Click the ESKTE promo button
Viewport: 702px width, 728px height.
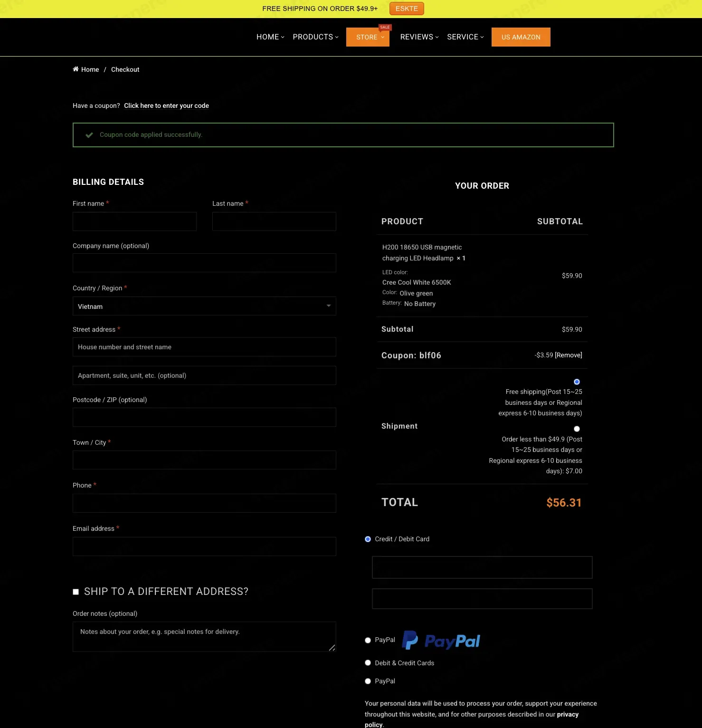coord(407,9)
